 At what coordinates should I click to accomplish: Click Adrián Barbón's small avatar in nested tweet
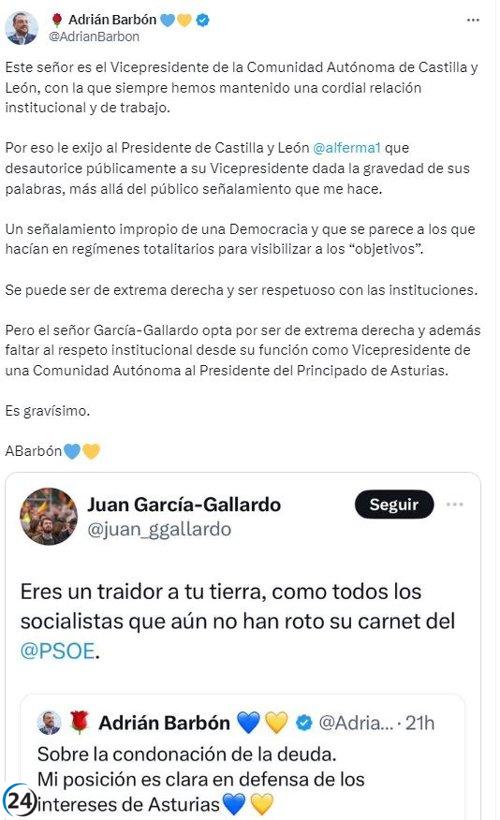pyautogui.click(x=49, y=723)
